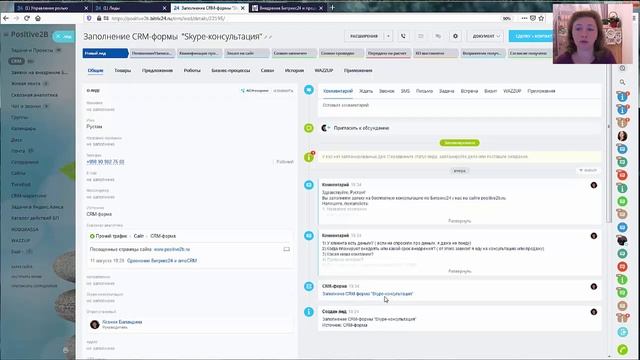Select the Письмо activity tab
The image size is (640, 360).
pos(424,91)
